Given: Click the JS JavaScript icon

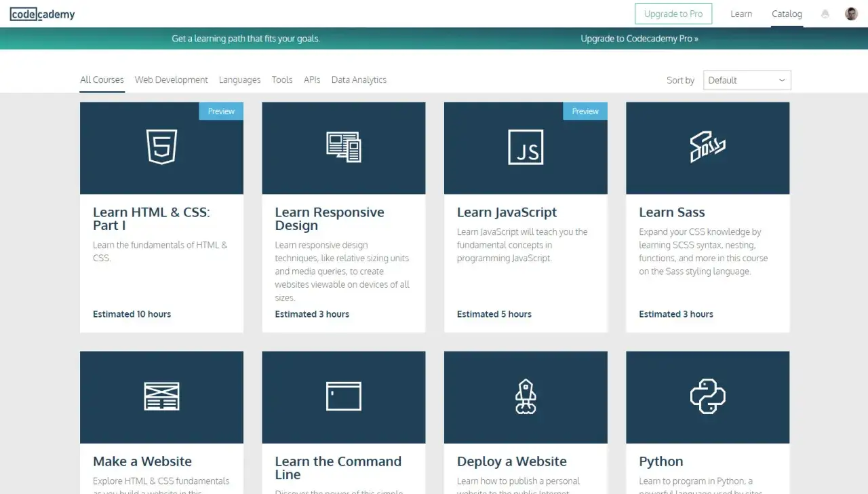Looking at the screenshot, I should point(526,147).
